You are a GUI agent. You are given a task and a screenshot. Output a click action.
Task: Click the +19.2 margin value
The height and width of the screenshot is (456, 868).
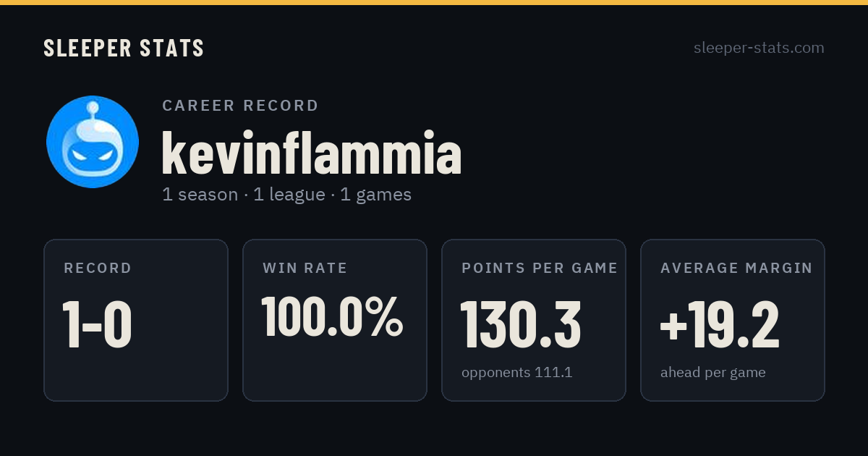(720, 325)
